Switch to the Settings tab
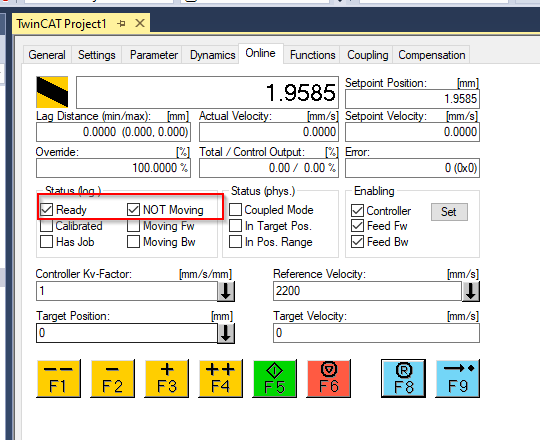The height and width of the screenshot is (440, 540). (96, 55)
